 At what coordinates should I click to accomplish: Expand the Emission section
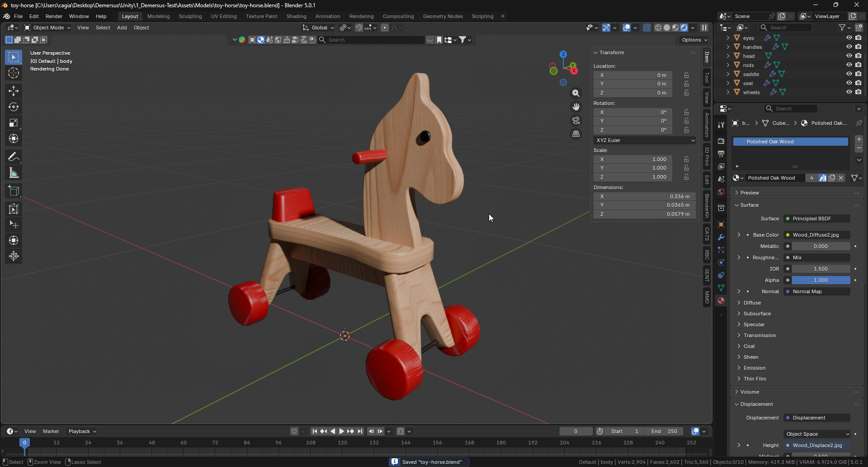[x=754, y=368]
